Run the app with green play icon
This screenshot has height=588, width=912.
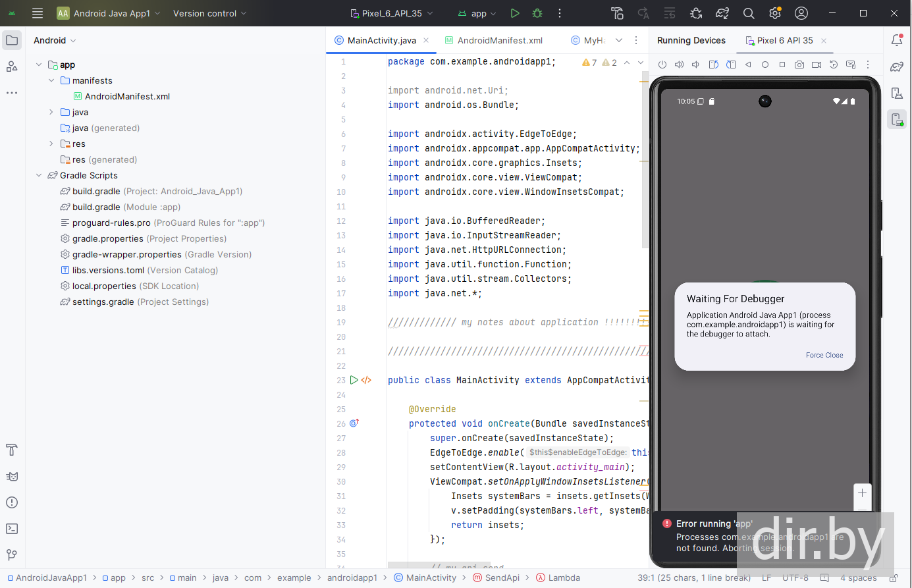coord(515,13)
